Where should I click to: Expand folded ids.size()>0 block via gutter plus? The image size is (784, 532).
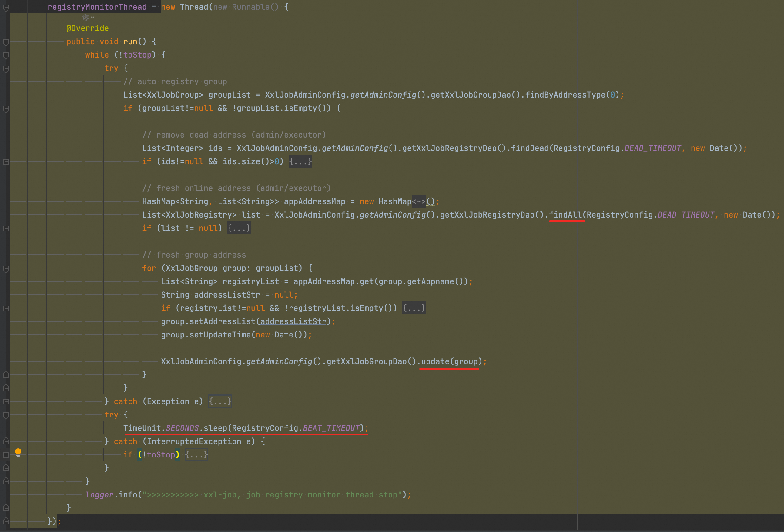pyautogui.click(x=6, y=162)
